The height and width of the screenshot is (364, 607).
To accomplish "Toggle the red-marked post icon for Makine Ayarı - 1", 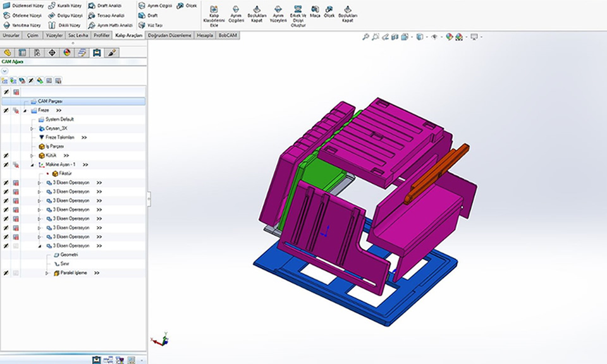I will 16,165.
